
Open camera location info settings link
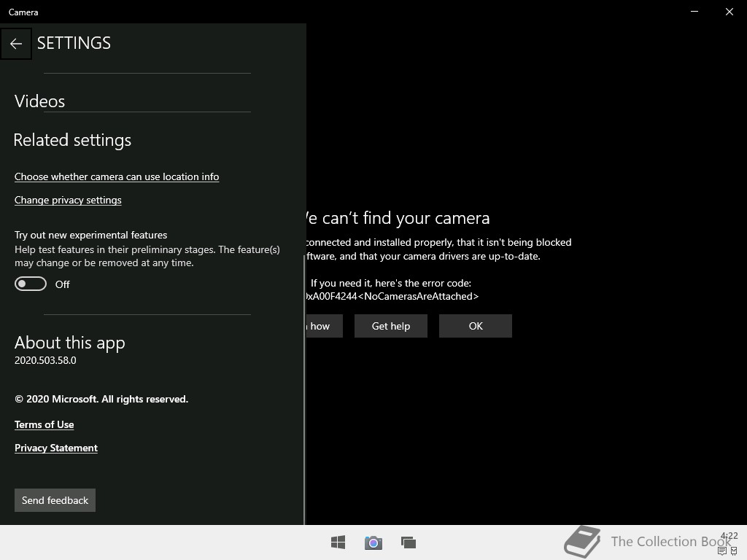(x=117, y=176)
